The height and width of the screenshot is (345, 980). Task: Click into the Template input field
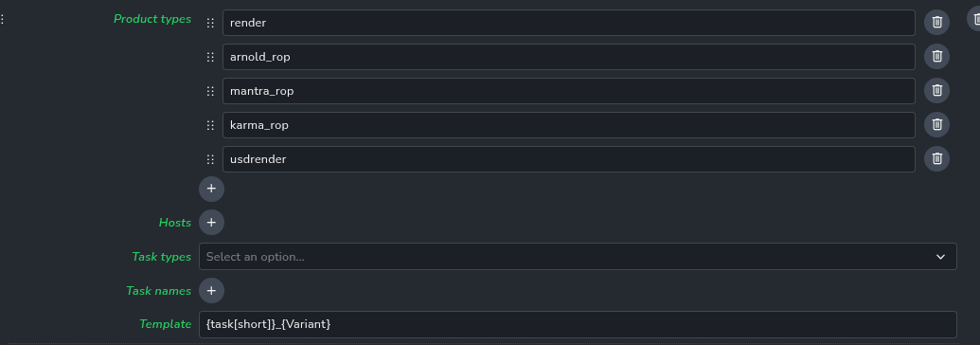578,324
